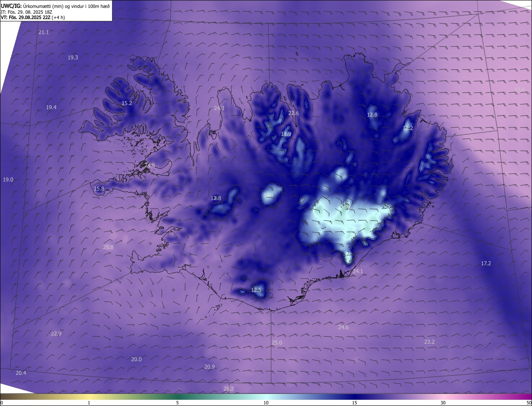The height and width of the screenshot is (406, 532).
Task: Click the "0" tick label on the color scale
Action: pos(2,403)
